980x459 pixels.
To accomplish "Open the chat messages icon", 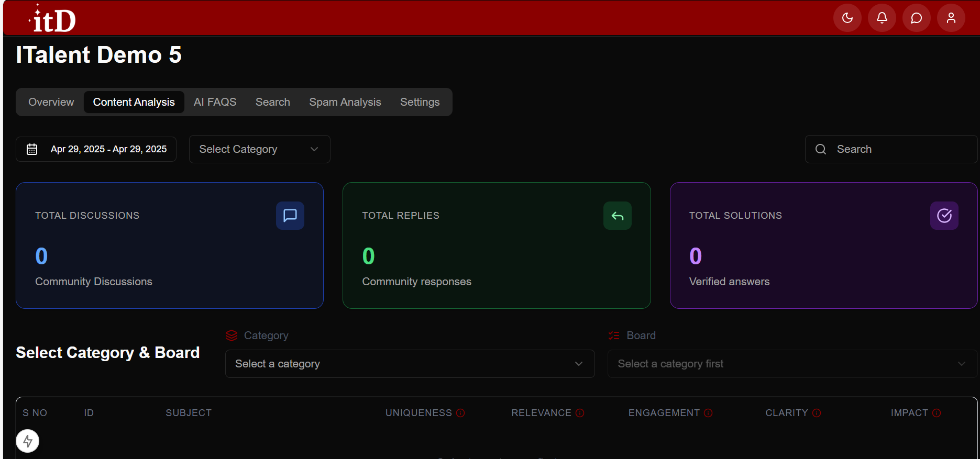I will click(916, 18).
